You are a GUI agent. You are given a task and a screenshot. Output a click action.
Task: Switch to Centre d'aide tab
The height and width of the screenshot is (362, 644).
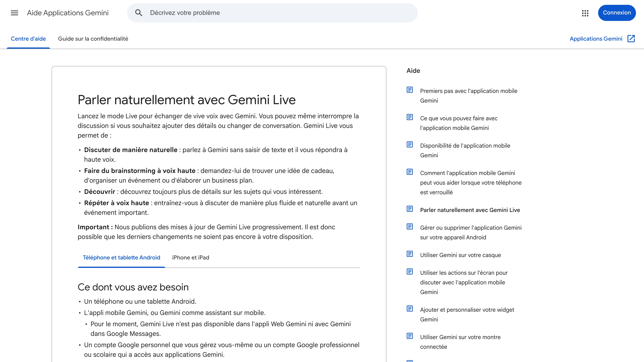pos(28,39)
